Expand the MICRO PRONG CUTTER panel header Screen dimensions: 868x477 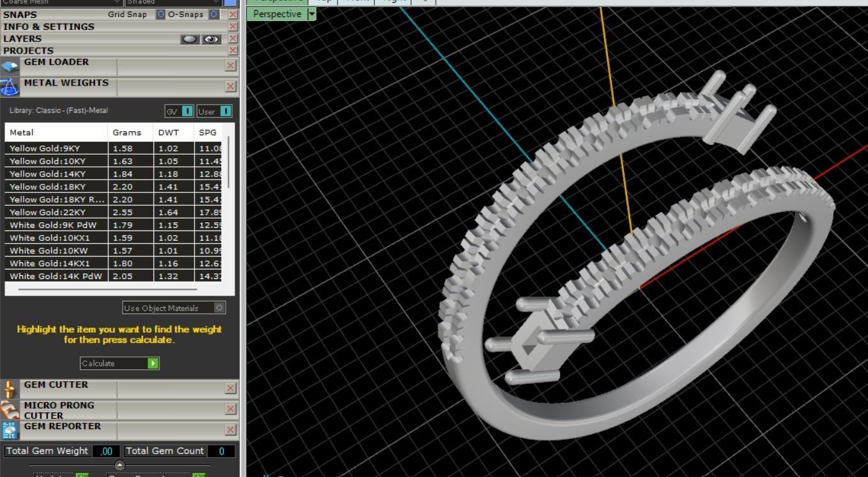[x=59, y=410]
